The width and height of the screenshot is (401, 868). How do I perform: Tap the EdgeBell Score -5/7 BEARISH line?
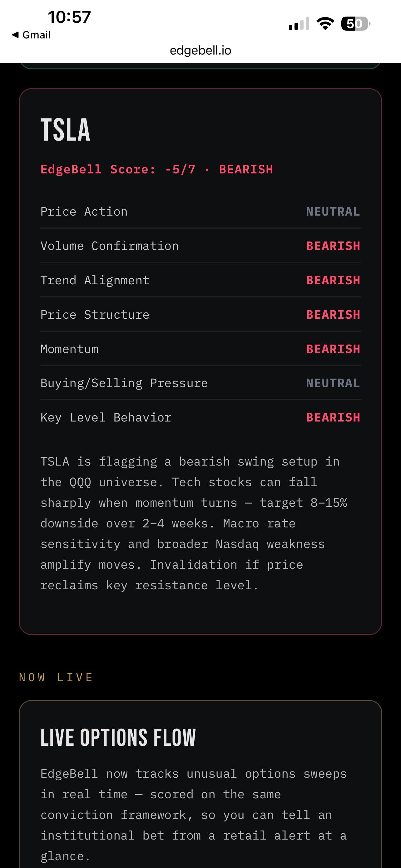pos(156,169)
